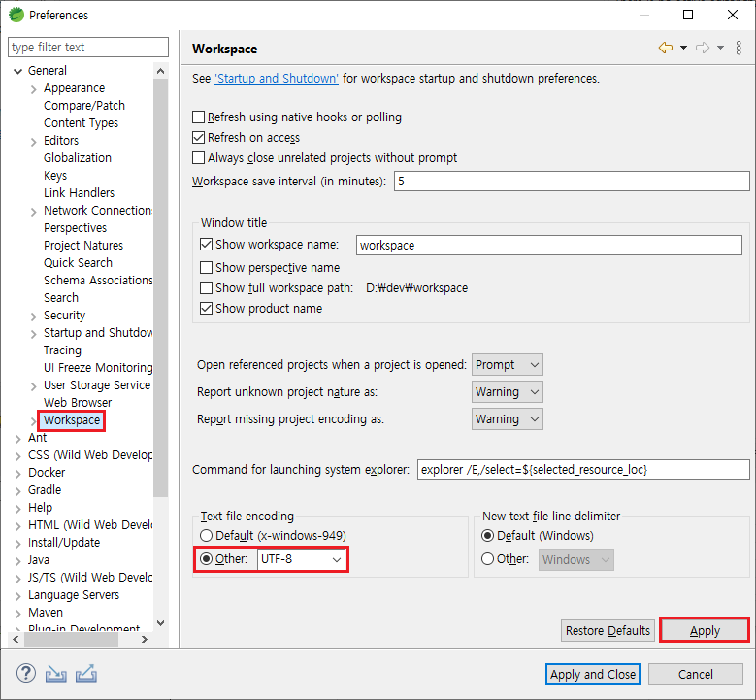Expand the Java preferences node

point(17,561)
